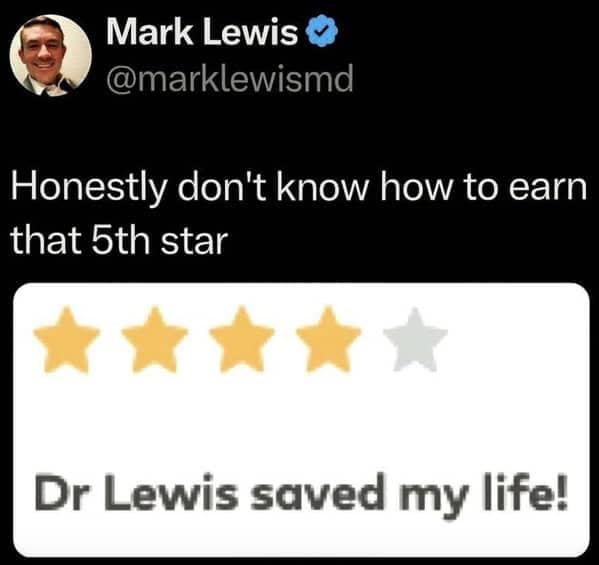Open the @marklewismd handle link
The image size is (599, 565).
point(230,79)
